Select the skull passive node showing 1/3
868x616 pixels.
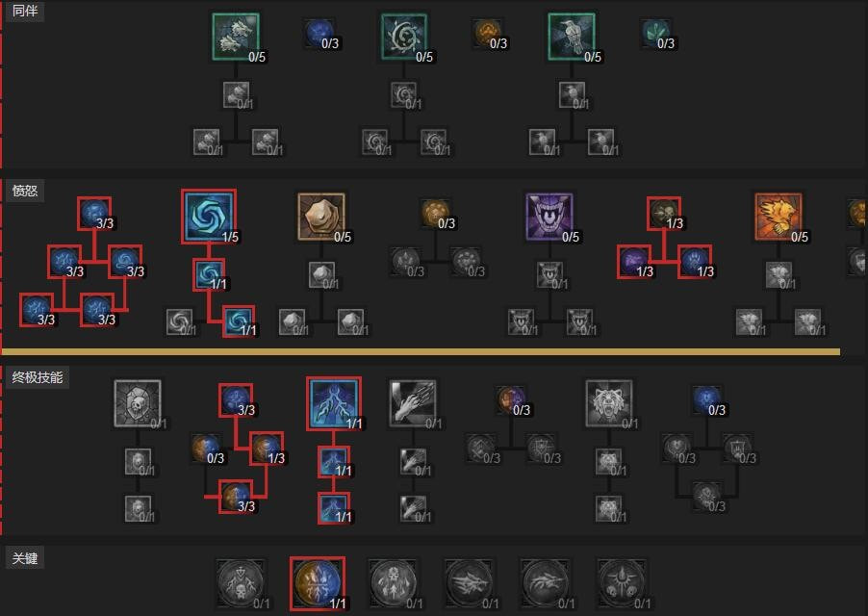tap(664, 214)
